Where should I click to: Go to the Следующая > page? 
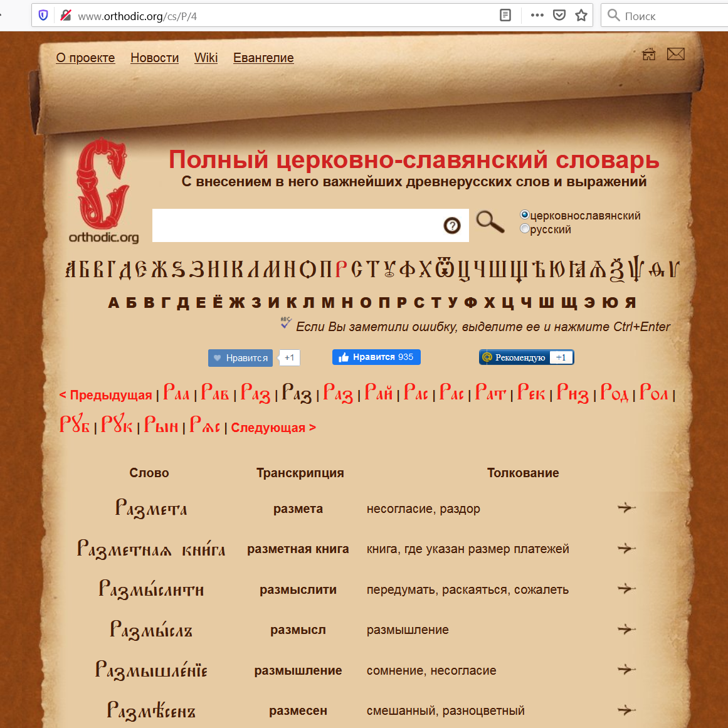[273, 428]
